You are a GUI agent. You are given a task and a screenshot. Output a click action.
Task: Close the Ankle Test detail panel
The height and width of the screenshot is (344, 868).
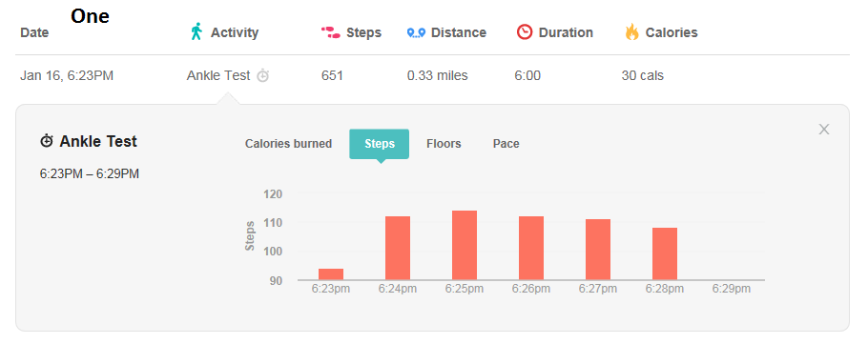point(824,130)
